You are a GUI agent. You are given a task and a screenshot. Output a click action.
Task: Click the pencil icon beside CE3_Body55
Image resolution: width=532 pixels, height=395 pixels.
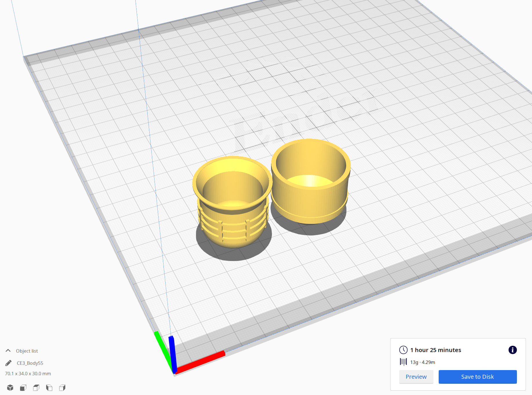click(x=8, y=363)
